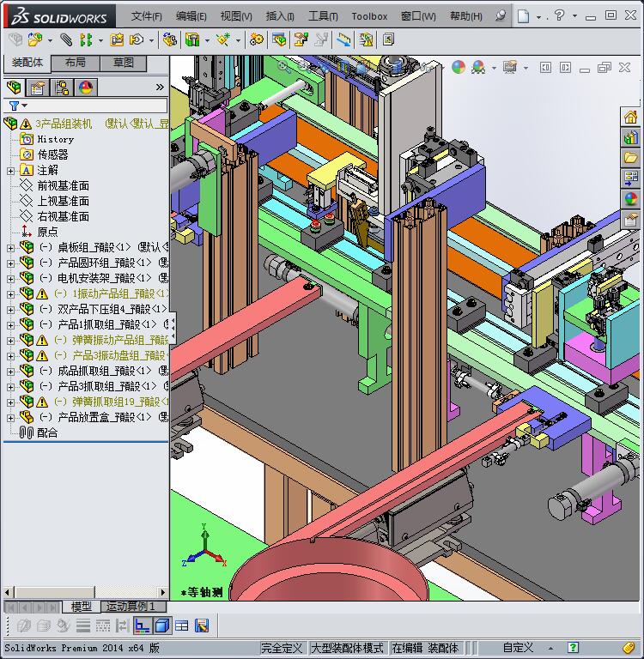Toggle shaded cube display style button
Screen dimensions: 644x659
point(162,626)
